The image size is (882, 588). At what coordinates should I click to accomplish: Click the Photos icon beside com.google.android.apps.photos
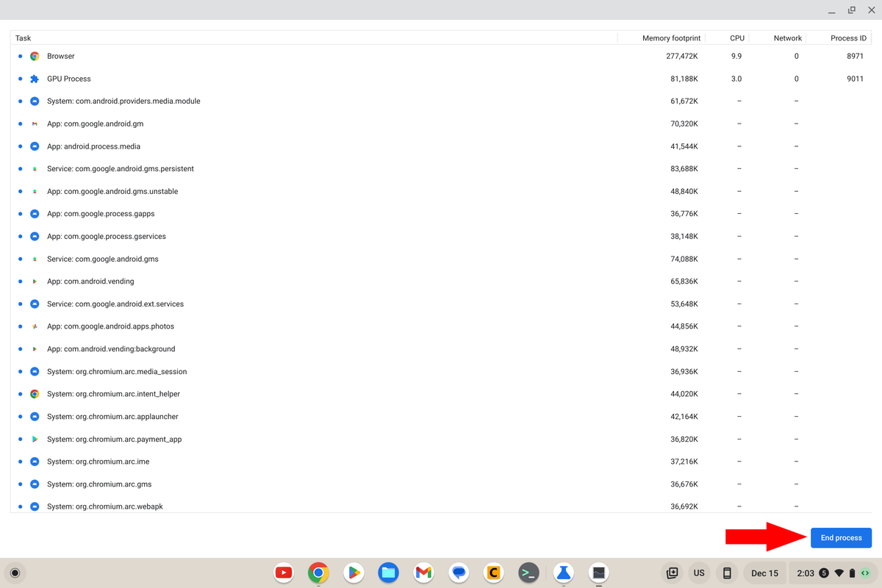pos(35,326)
